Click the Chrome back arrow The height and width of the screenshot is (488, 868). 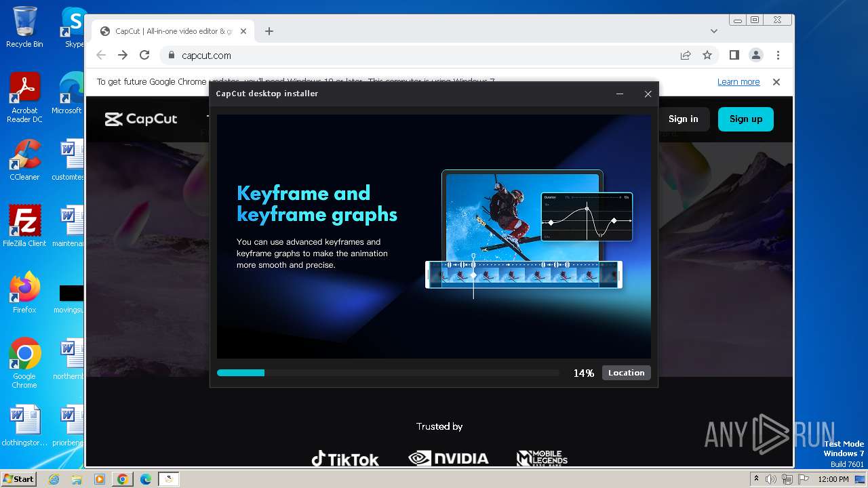click(101, 56)
